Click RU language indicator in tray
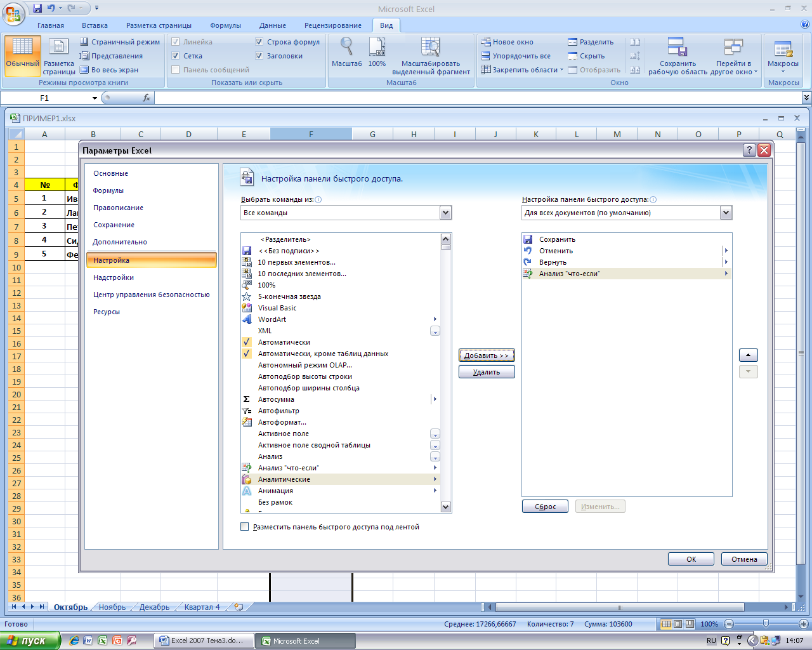Image resolution: width=812 pixels, height=650 pixels. pos(711,640)
